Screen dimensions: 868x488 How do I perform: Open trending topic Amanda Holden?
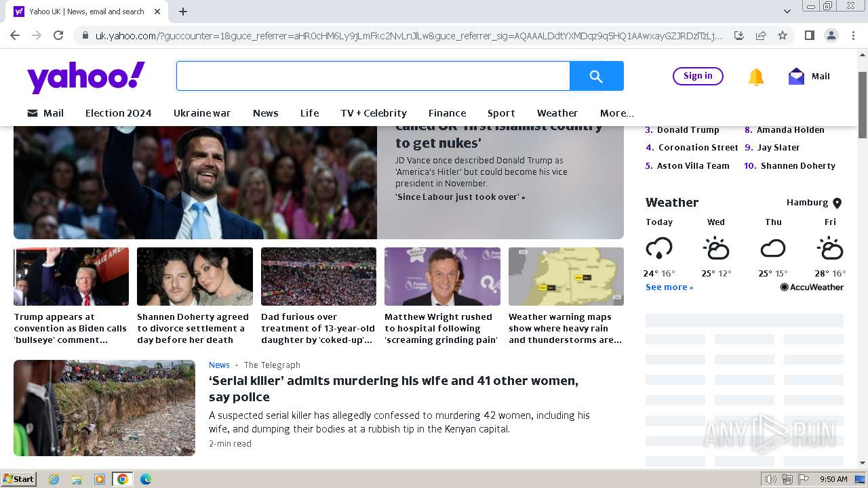pos(791,130)
